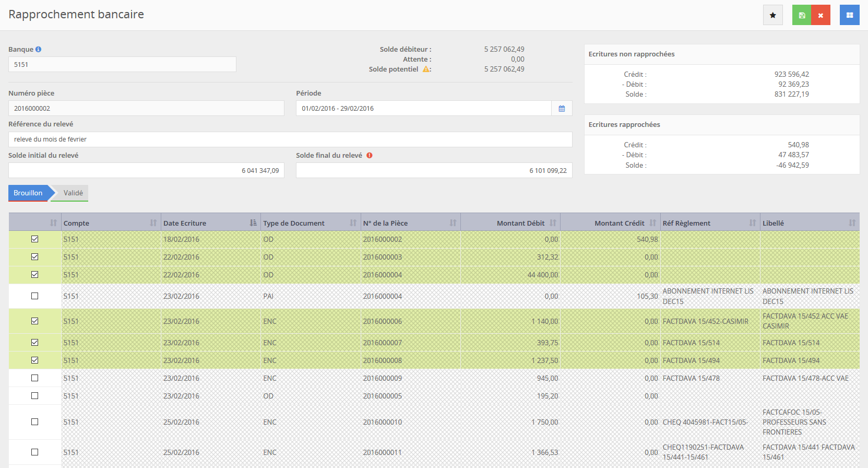
Task: Open the blue grid view icon
Action: click(x=849, y=15)
